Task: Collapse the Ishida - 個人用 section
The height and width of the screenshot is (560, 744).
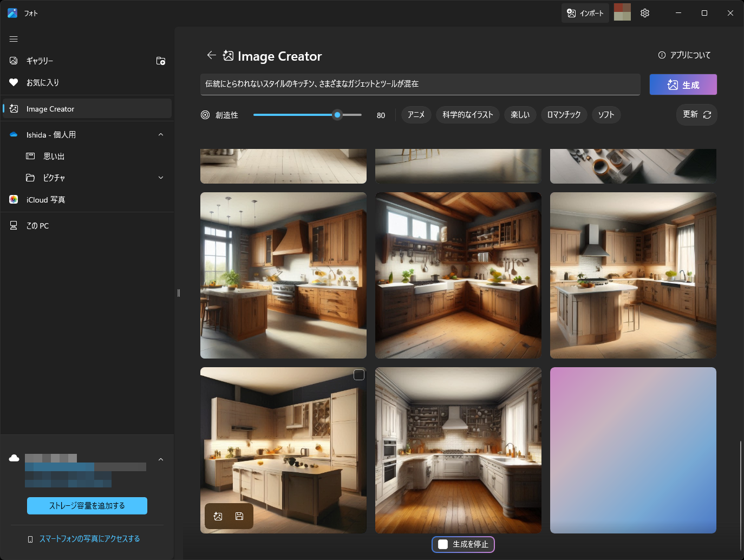Action: (161, 135)
